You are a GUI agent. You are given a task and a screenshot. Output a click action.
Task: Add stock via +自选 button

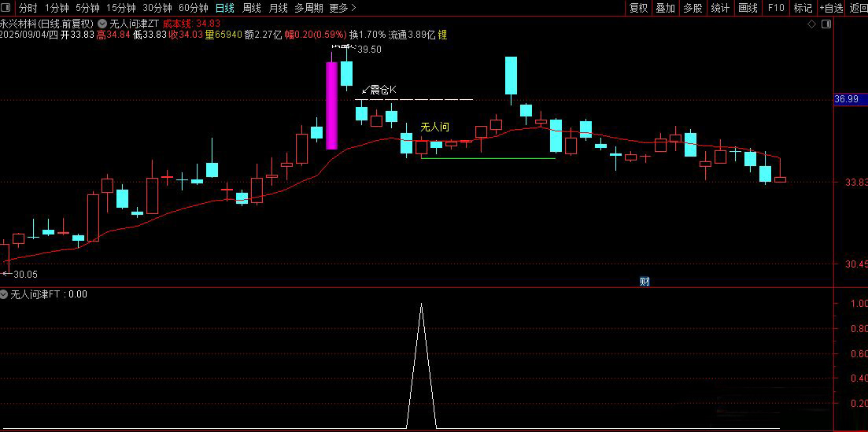(832, 8)
